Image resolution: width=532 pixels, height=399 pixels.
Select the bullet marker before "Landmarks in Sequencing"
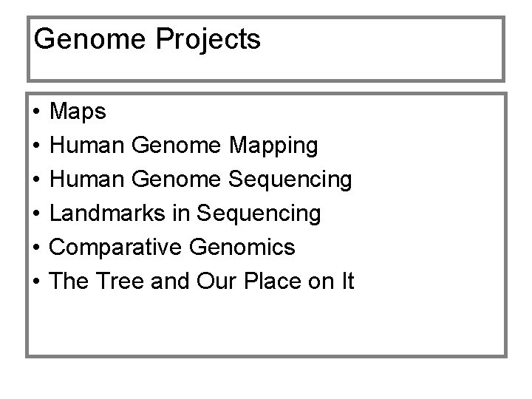click(35, 214)
